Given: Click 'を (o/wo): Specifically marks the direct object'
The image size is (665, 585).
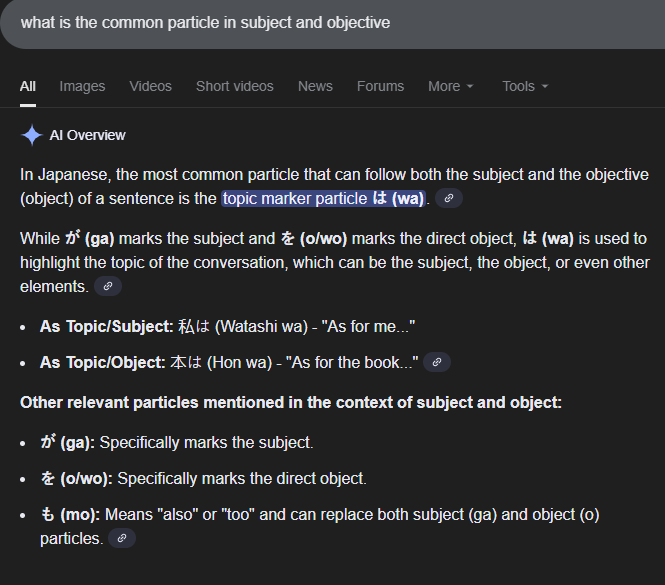Looking at the screenshot, I should [203, 479].
